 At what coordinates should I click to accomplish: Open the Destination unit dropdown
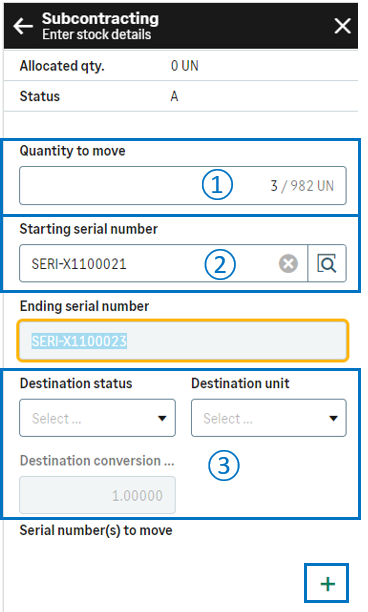pyautogui.click(x=268, y=418)
